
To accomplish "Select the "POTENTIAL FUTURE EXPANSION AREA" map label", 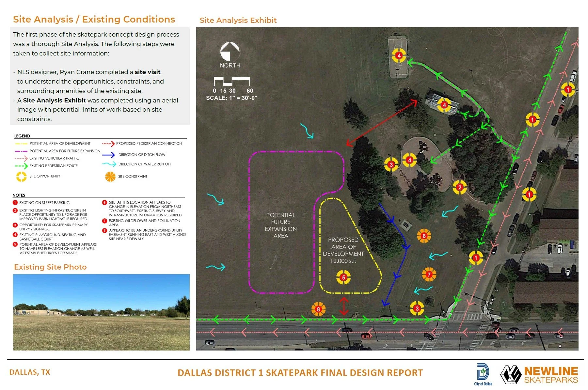I will point(281,225).
